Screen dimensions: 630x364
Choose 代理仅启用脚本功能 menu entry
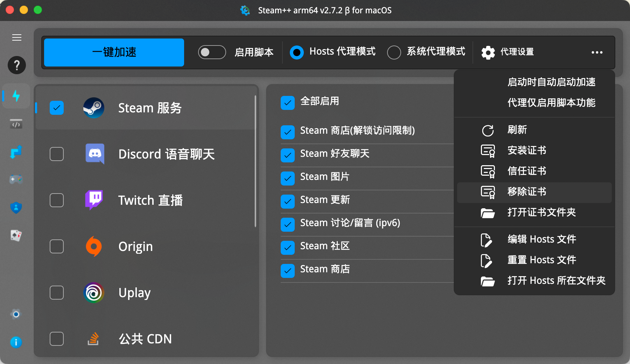click(x=534, y=103)
